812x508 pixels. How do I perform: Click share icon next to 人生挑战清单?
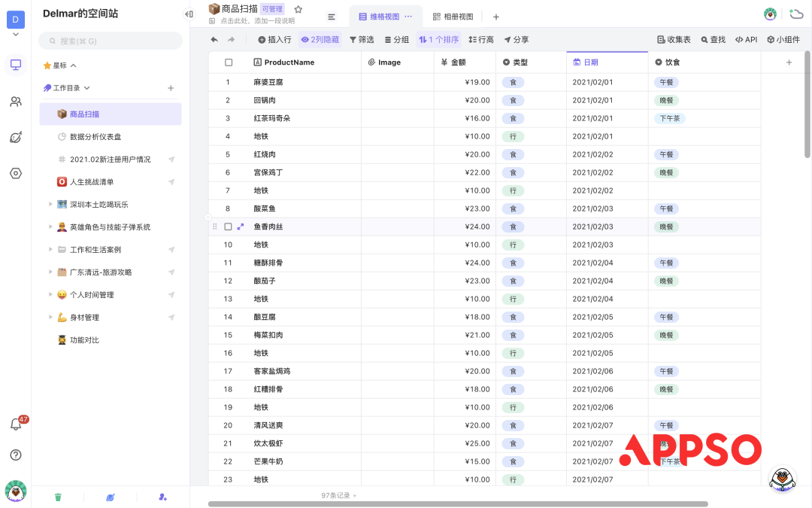click(171, 182)
